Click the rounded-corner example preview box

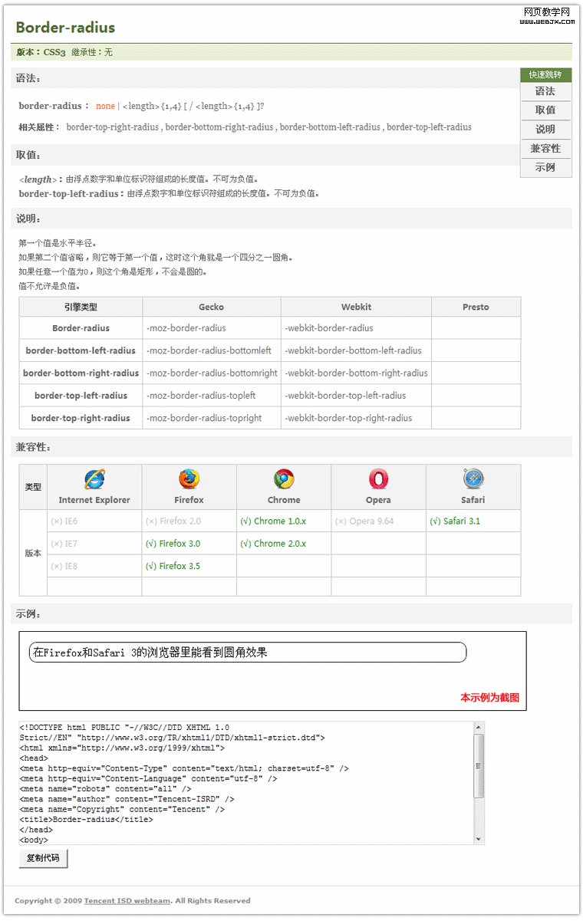248,653
